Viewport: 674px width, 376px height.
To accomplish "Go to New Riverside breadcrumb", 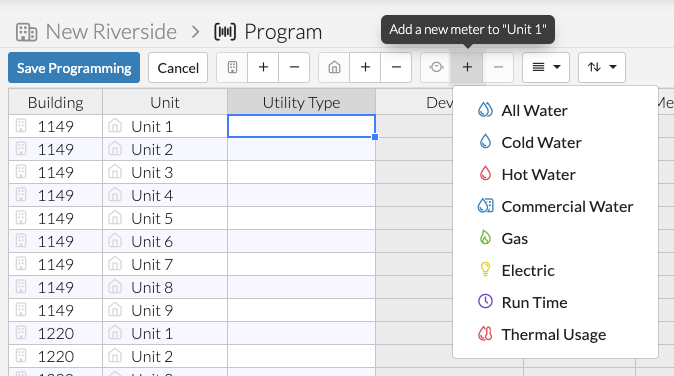I will [111, 32].
